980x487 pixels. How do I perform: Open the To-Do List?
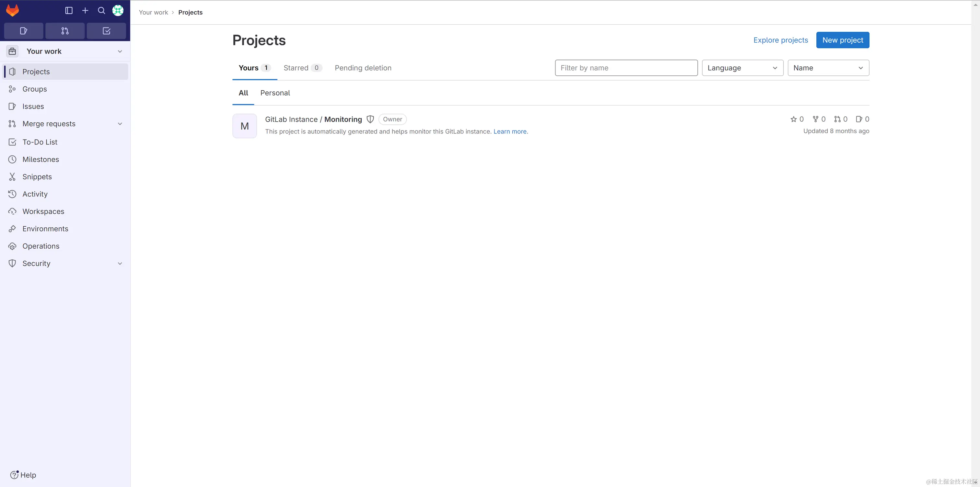(x=66, y=142)
